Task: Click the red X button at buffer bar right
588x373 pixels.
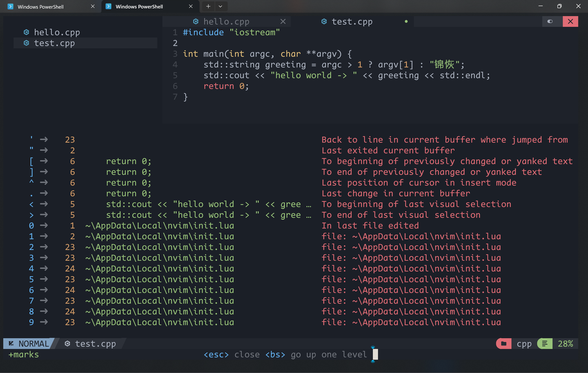Action: tap(570, 21)
